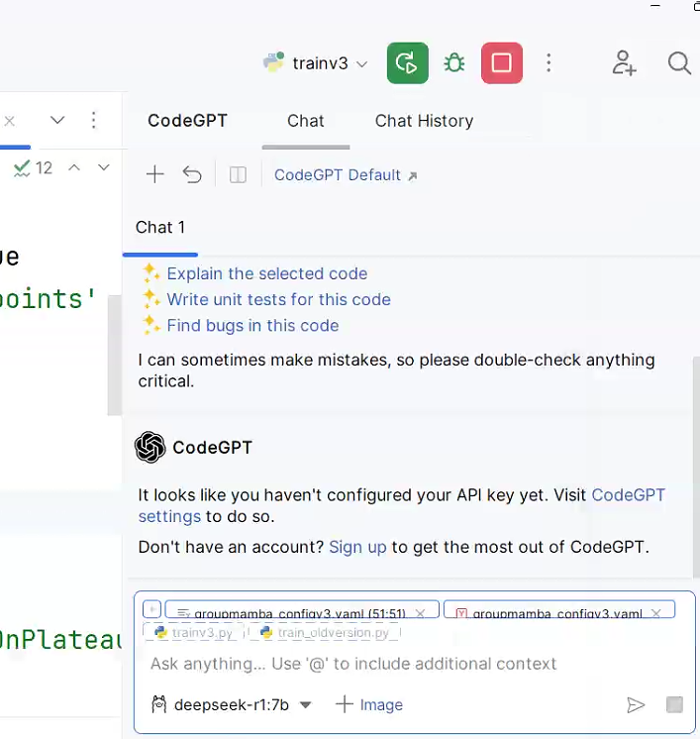Click the CodeGPT OpenAI logo avatar
This screenshot has height=739, width=700.
coord(150,448)
